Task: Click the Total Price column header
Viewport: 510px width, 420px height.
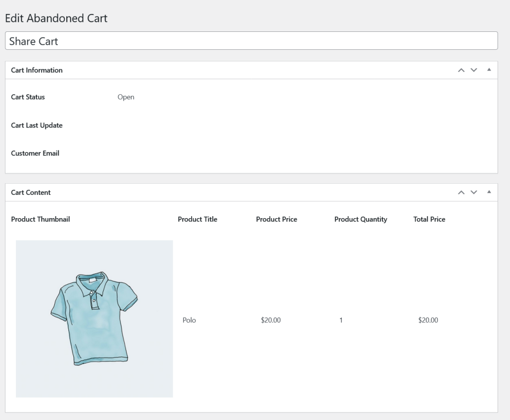Action: click(429, 219)
